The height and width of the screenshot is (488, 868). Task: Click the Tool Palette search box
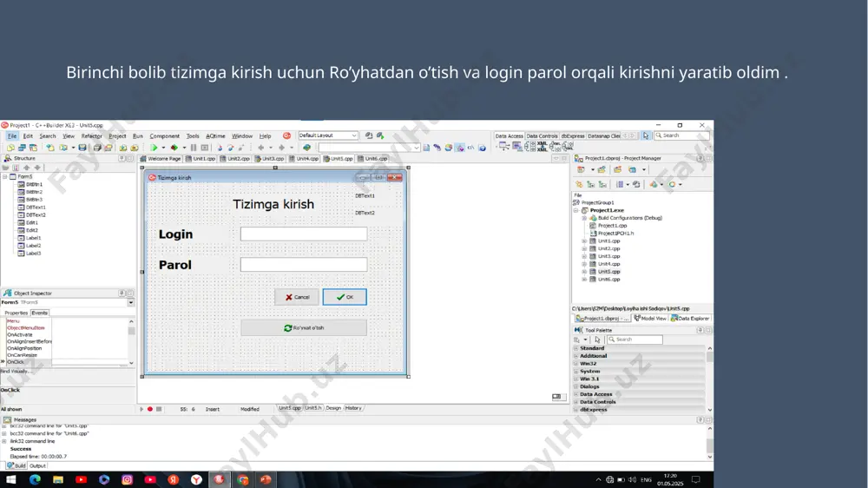(x=635, y=340)
